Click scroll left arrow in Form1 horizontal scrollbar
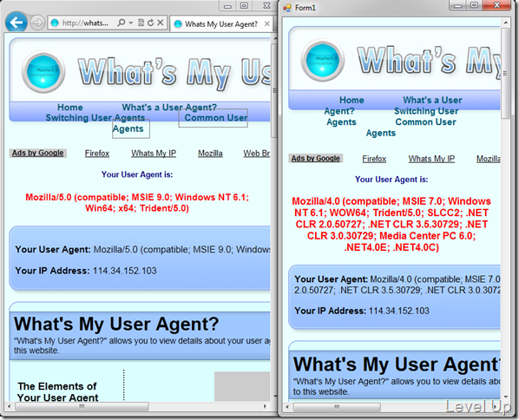Viewport: 519px width, 420px height. [287, 406]
